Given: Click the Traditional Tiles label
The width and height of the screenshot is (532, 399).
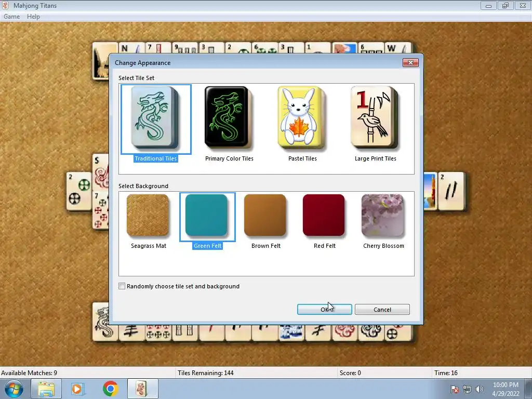Looking at the screenshot, I should (156, 158).
